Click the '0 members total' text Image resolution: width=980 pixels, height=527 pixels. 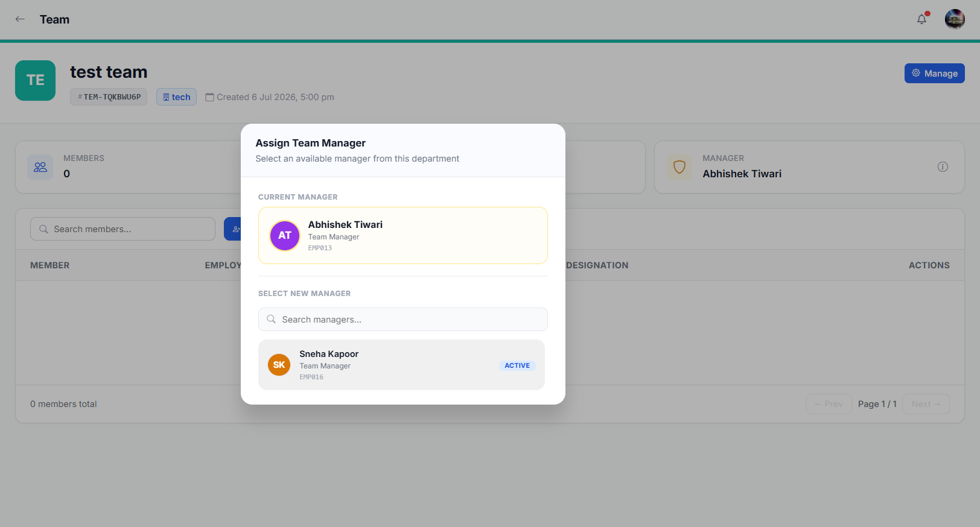tap(63, 404)
